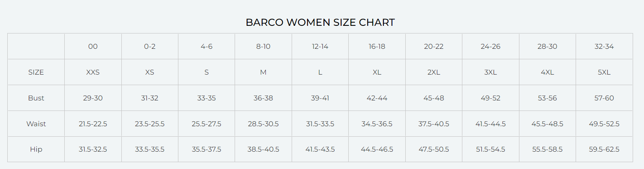Click the hip measurement 59.5-62.5
The height and width of the screenshot is (169, 644).
click(x=604, y=149)
